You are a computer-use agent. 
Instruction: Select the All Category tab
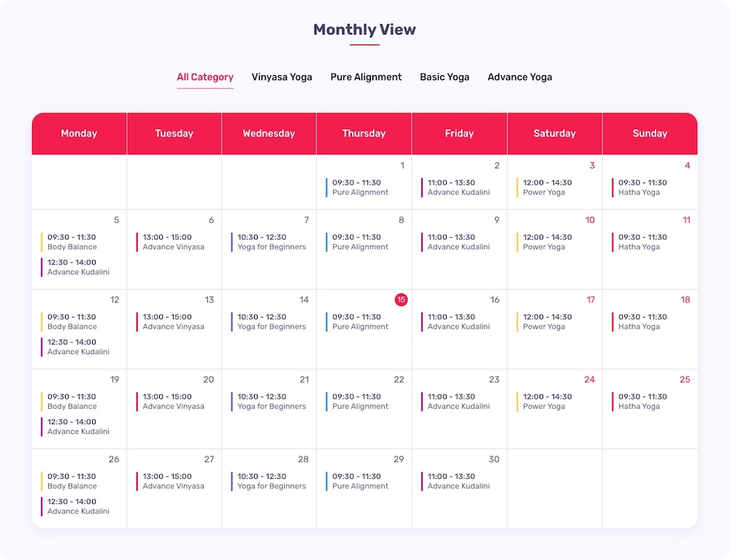(205, 77)
